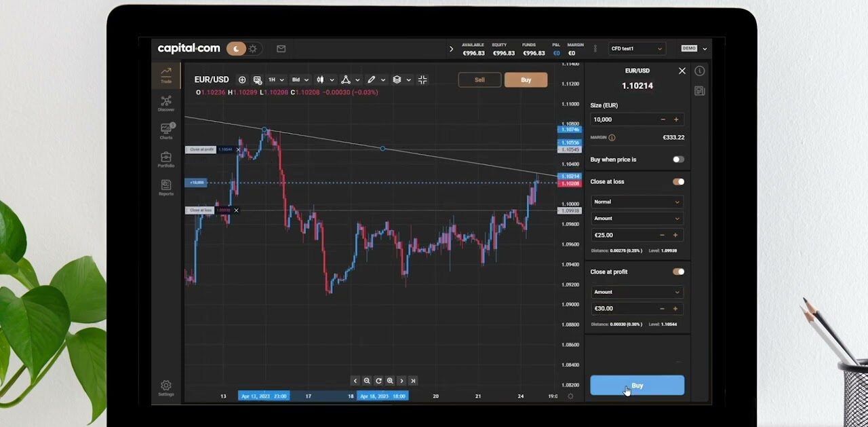Remove the Close at profit line on chart
868x427 pixels.
click(238, 149)
